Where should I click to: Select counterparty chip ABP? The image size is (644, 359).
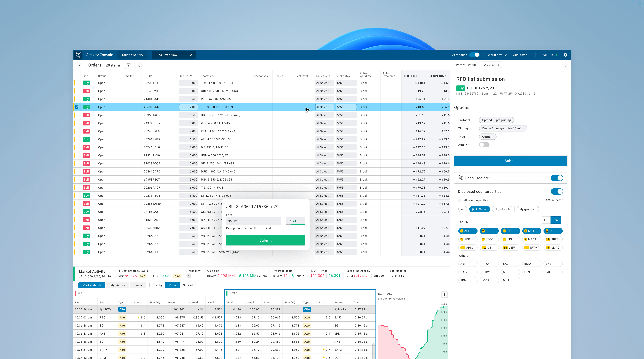click(x=468, y=239)
